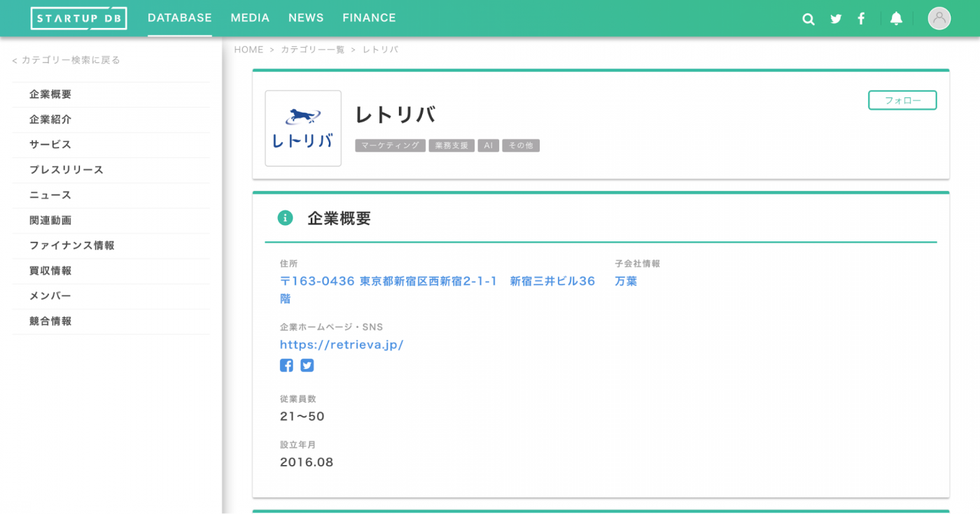This screenshot has width=980, height=514.
Task: Click the STARTUP DB logo
Action: (x=78, y=18)
